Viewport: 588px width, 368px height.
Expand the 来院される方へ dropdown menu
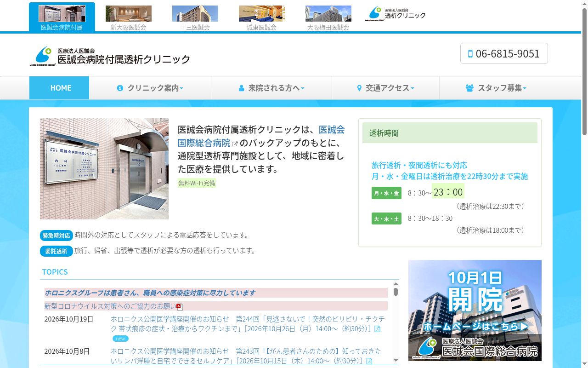(271, 88)
